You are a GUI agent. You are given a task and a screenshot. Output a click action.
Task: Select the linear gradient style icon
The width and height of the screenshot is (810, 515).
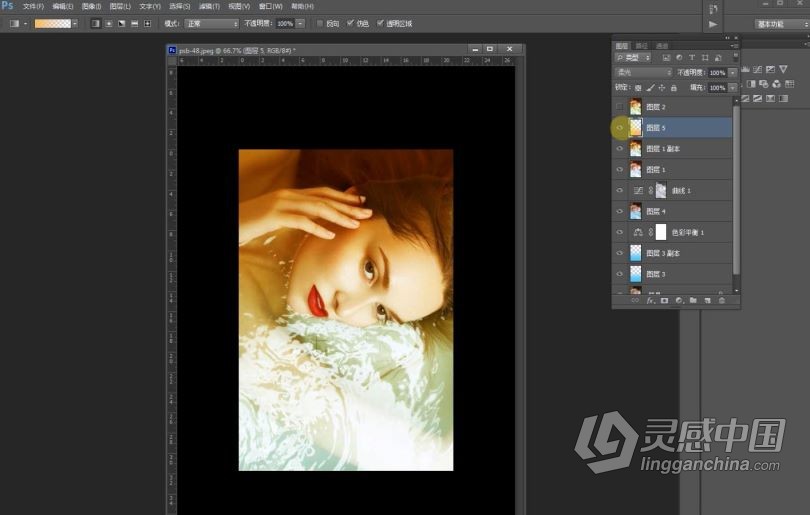96,24
